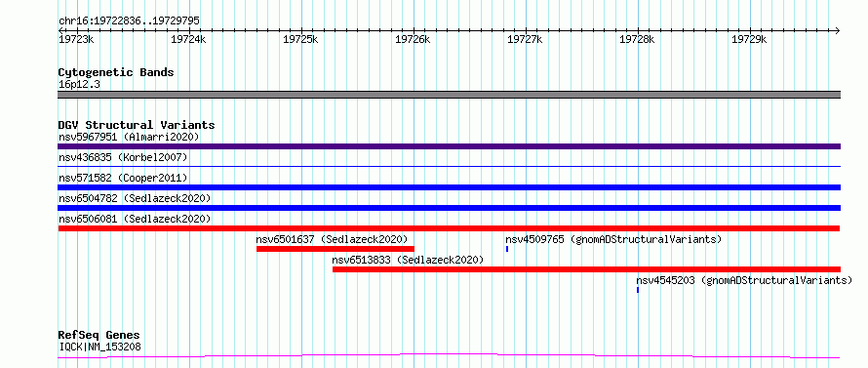This screenshot has width=868, height=368.
Task: Click the 19723k ruler position
Action: [x=76, y=39]
